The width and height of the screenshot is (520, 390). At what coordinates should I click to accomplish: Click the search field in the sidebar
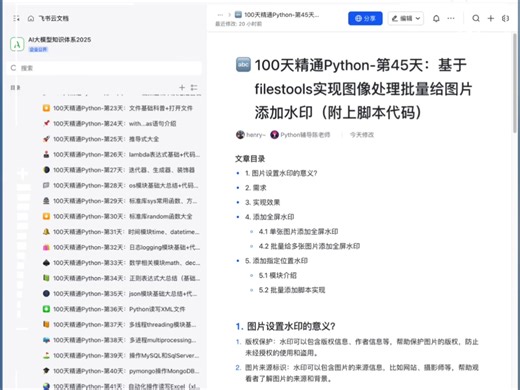[x=105, y=68]
